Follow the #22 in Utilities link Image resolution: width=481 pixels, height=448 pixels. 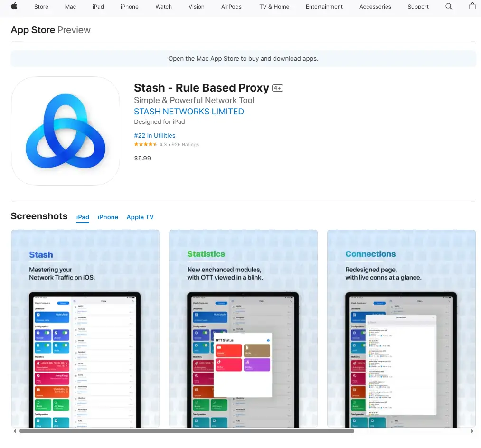coord(155,136)
